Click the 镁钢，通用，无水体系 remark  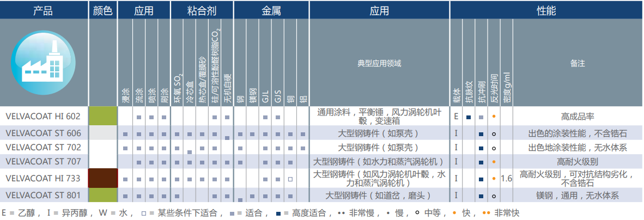click(578, 195)
